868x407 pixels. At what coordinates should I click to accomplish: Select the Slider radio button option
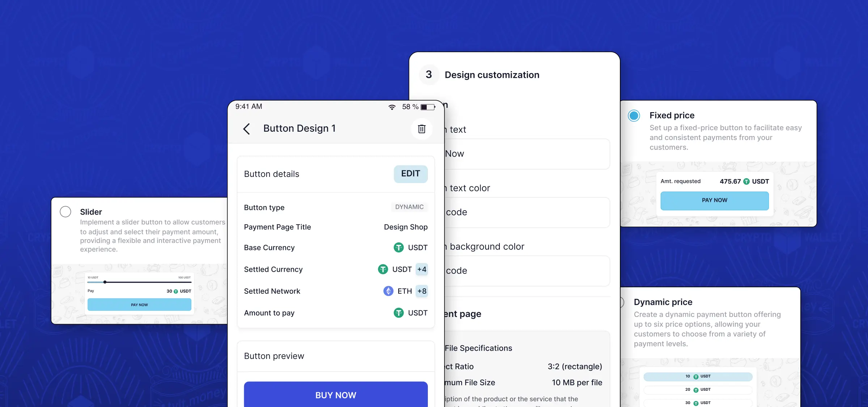[x=65, y=211]
